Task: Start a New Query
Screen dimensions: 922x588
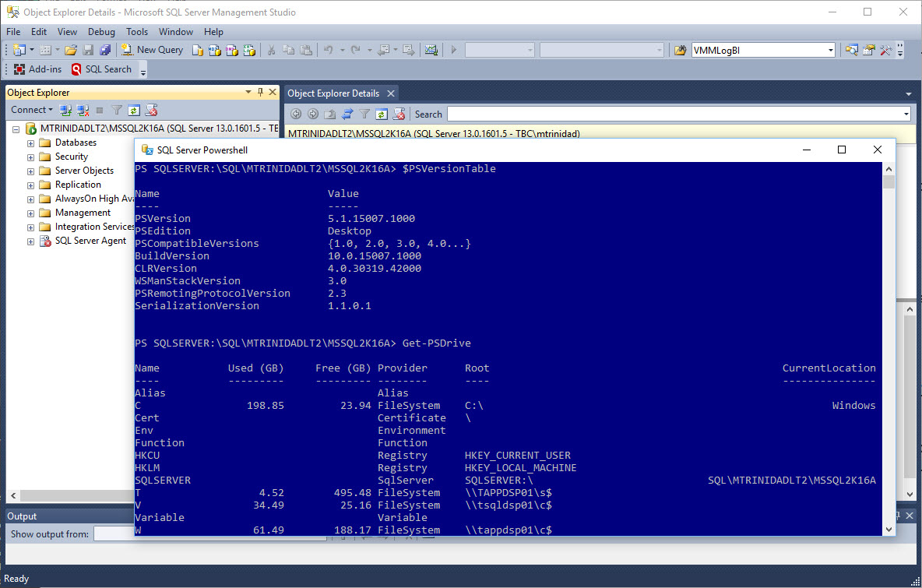Action: pyautogui.click(x=152, y=50)
